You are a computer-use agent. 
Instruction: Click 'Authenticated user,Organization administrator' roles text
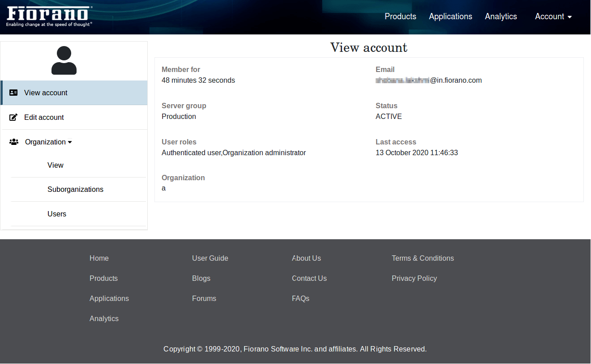click(234, 152)
